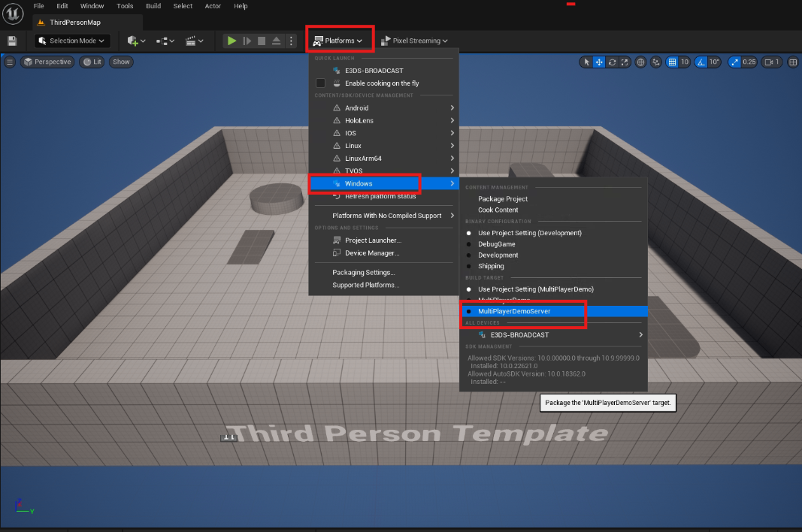This screenshot has width=802, height=532.
Task: Click the Save icon in the toolbar
Action: (11, 41)
